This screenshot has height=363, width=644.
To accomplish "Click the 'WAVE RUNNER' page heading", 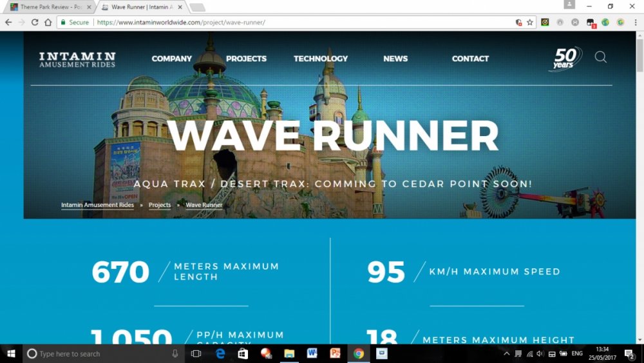I will (333, 136).
